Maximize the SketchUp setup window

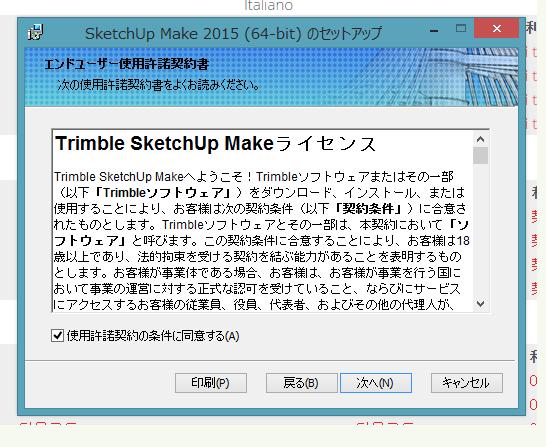pos(461,29)
